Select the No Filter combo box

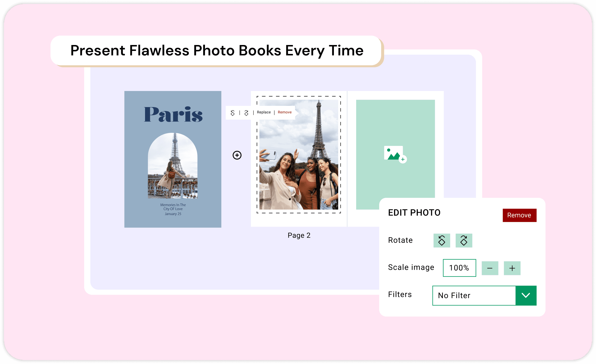484,296
